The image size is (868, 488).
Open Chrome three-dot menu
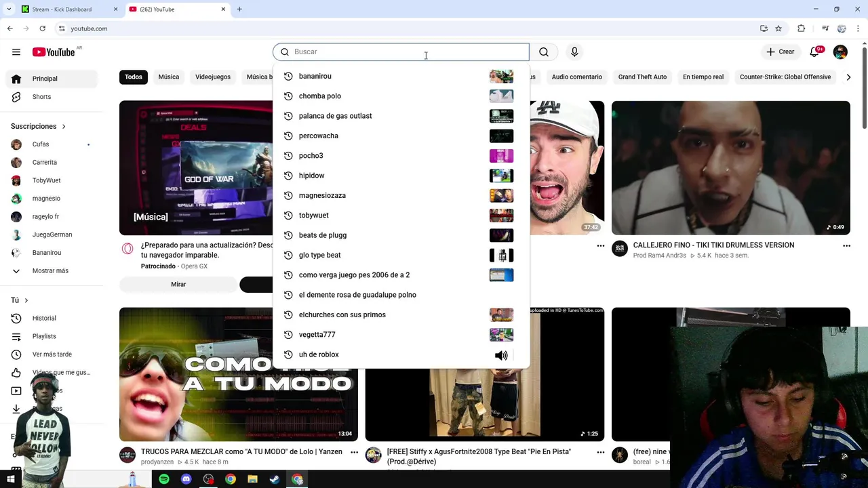point(859,28)
